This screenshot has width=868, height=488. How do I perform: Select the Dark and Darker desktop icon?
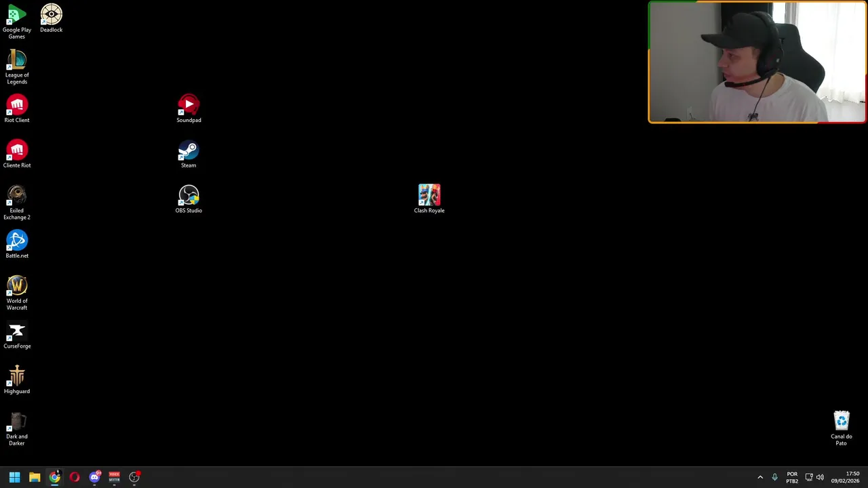17,428
